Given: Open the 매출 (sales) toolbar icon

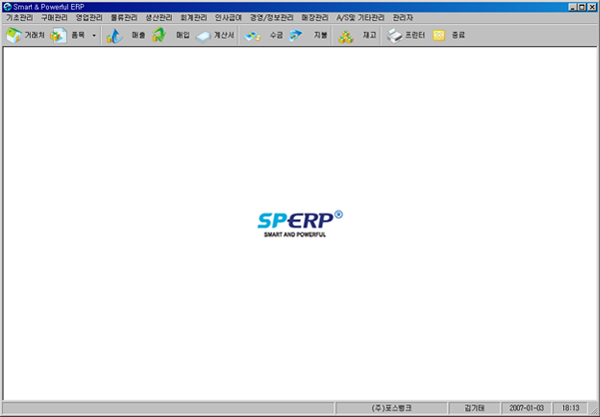Looking at the screenshot, I should (x=114, y=36).
